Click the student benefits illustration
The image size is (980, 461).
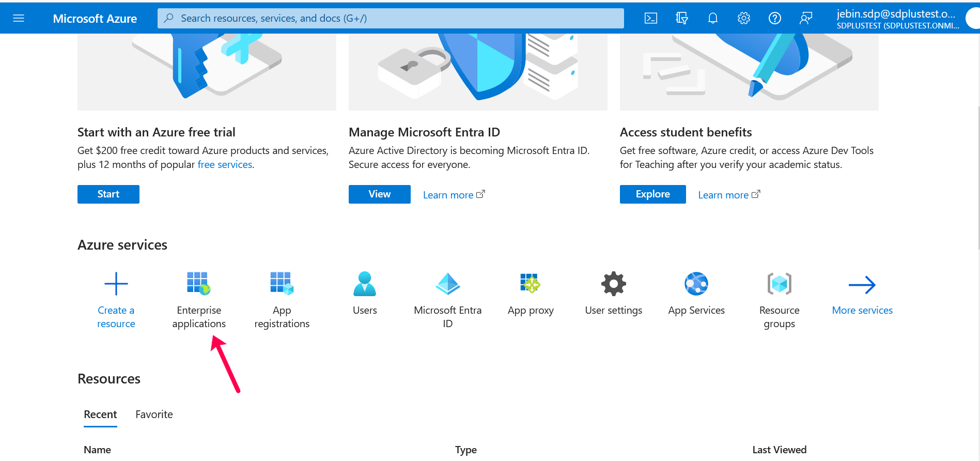749,72
